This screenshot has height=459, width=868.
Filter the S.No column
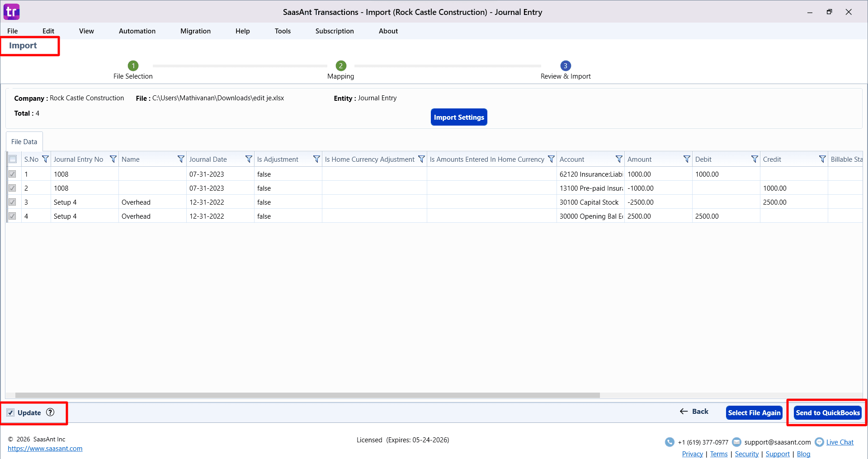[x=45, y=159]
